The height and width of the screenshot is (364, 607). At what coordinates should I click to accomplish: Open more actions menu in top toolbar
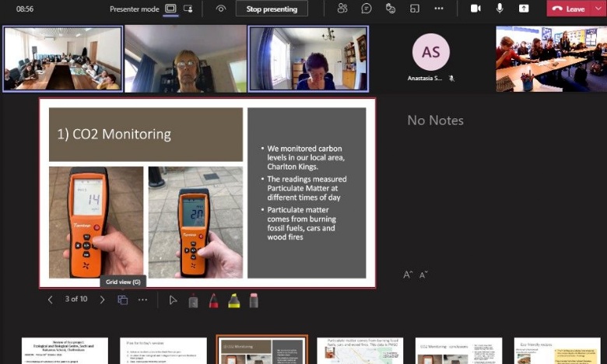tap(439, 9)
